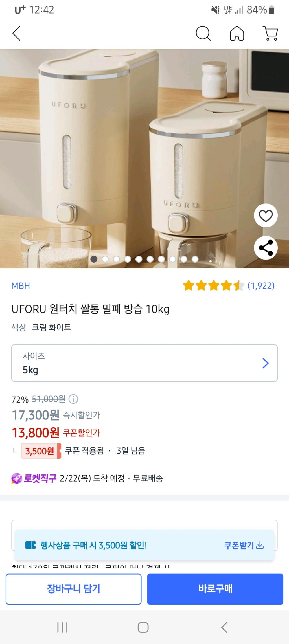Viewport: 289px width, 644px height.
Task: Select the second image carousel dot
Action: [105, 259]
